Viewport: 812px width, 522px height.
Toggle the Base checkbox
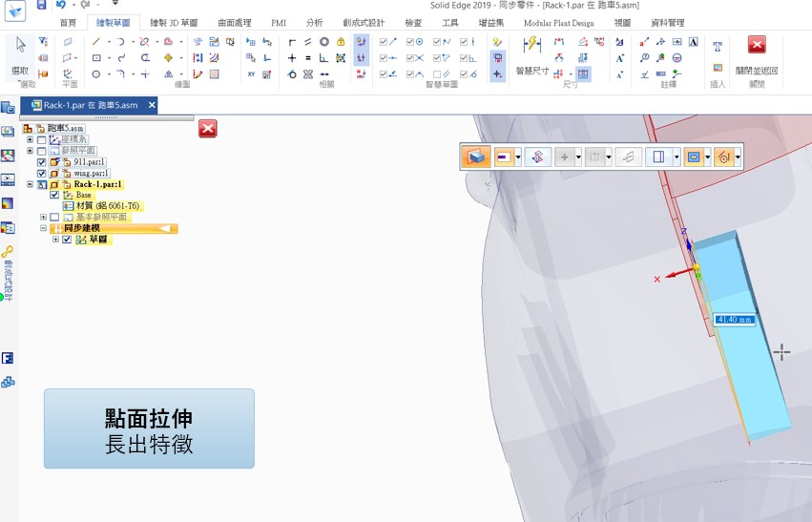click(54, 196)
